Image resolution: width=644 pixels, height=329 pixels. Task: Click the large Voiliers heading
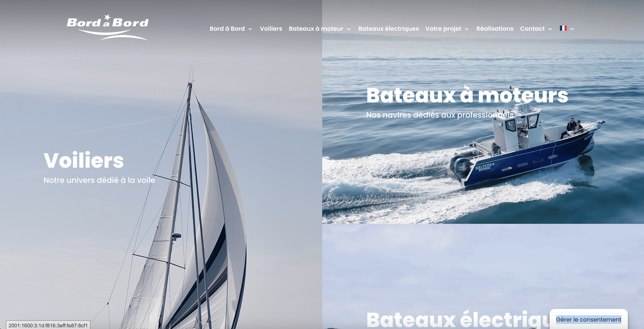[84, 160]
